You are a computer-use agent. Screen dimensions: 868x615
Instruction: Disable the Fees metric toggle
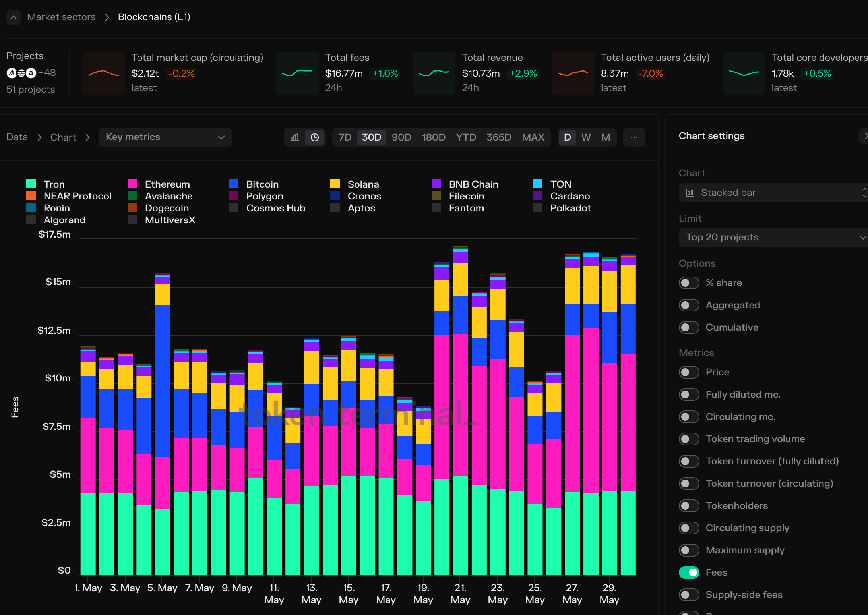(689, 572)
